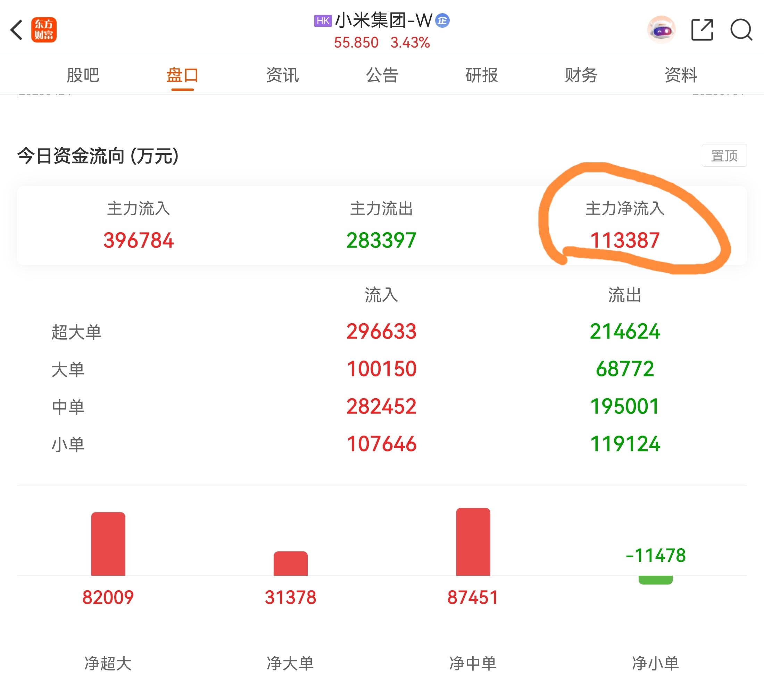Tap the 净大单 axis label
This screenshot has width=764, height=700.
click(291, 663)
